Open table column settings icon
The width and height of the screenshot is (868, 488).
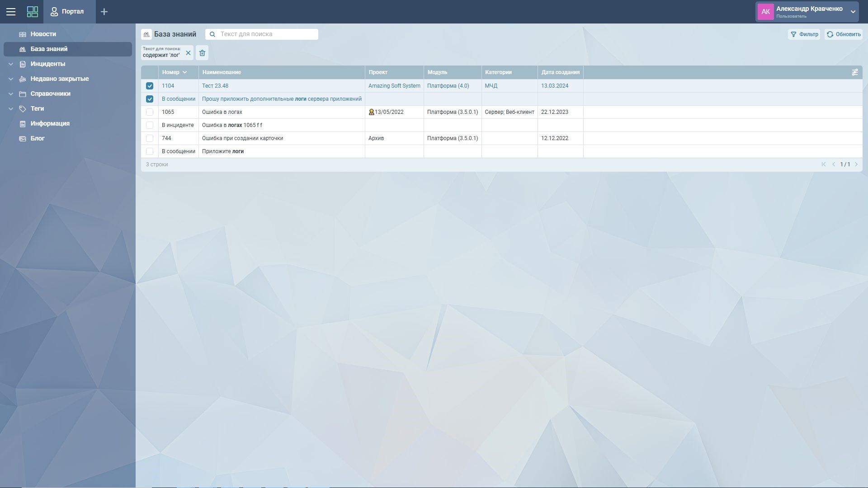click(x=854, y=72)
